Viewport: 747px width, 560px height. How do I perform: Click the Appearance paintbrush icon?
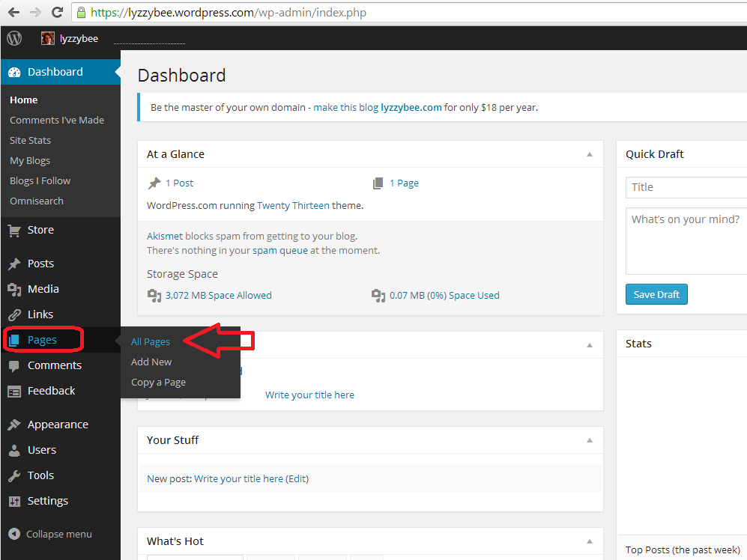pos(14,424)
